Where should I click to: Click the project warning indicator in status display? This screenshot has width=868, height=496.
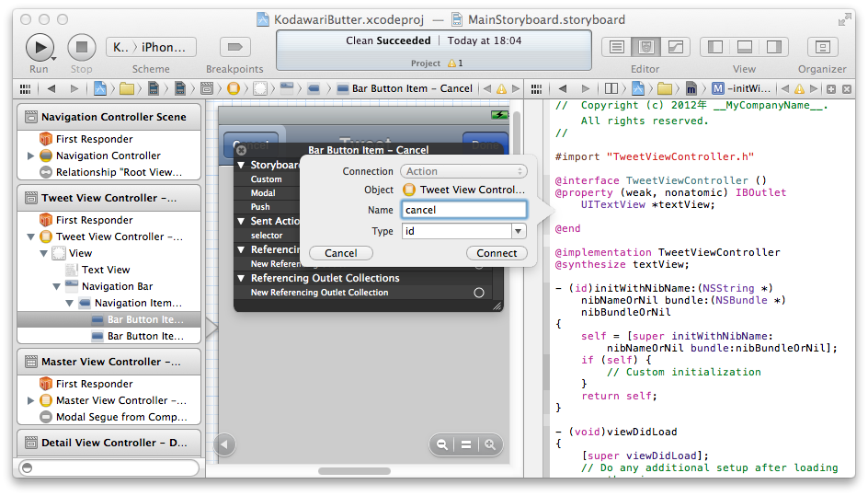coord(455,63)
